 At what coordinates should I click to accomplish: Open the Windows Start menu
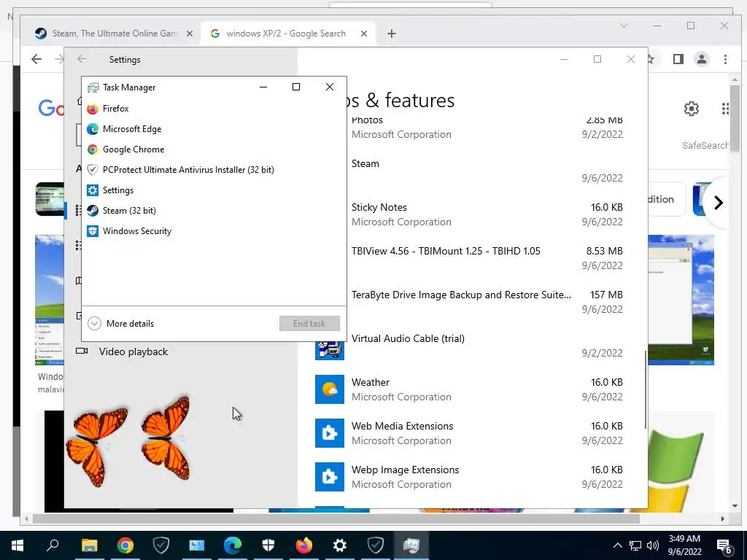[18, 545]
